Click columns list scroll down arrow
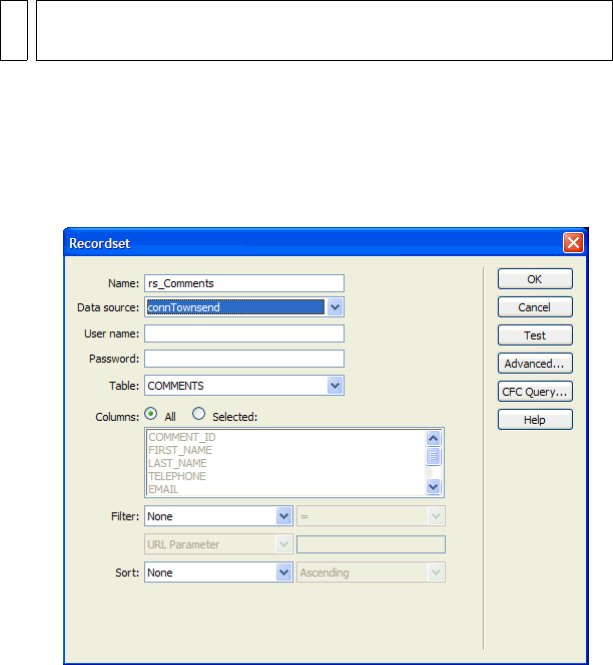613x665 pixels. 433,487
